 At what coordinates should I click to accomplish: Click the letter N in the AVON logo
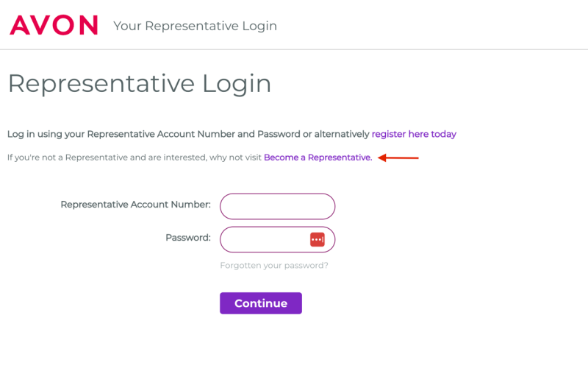pos(87,25)
